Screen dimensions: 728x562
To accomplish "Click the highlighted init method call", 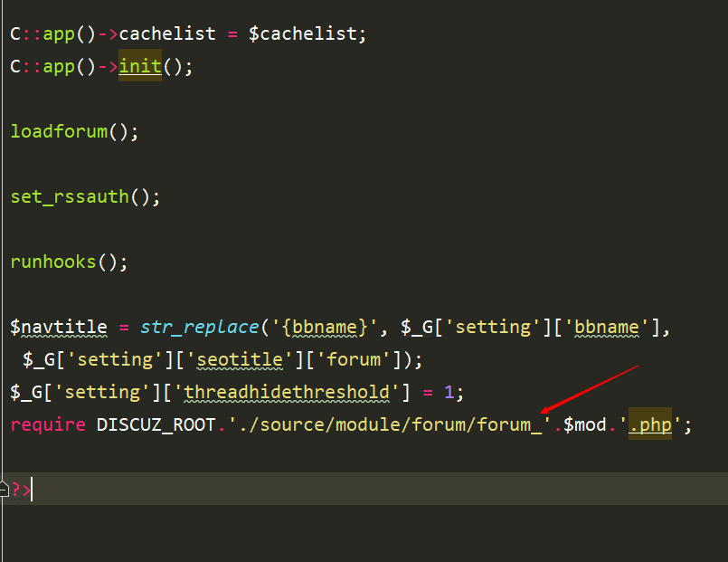I will tap(140, 66).
